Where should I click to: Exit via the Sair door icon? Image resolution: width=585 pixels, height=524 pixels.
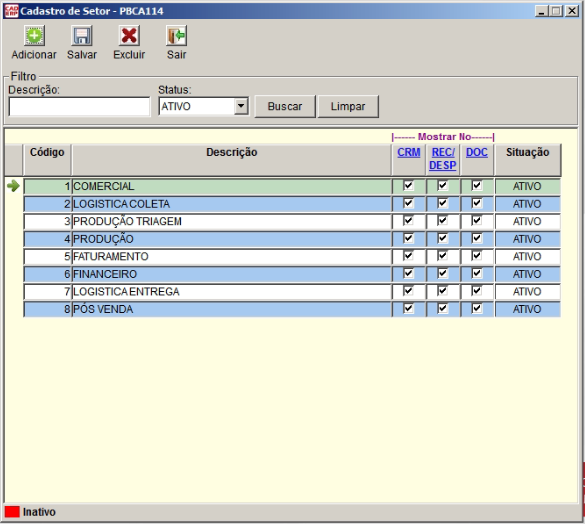point(176,36)
